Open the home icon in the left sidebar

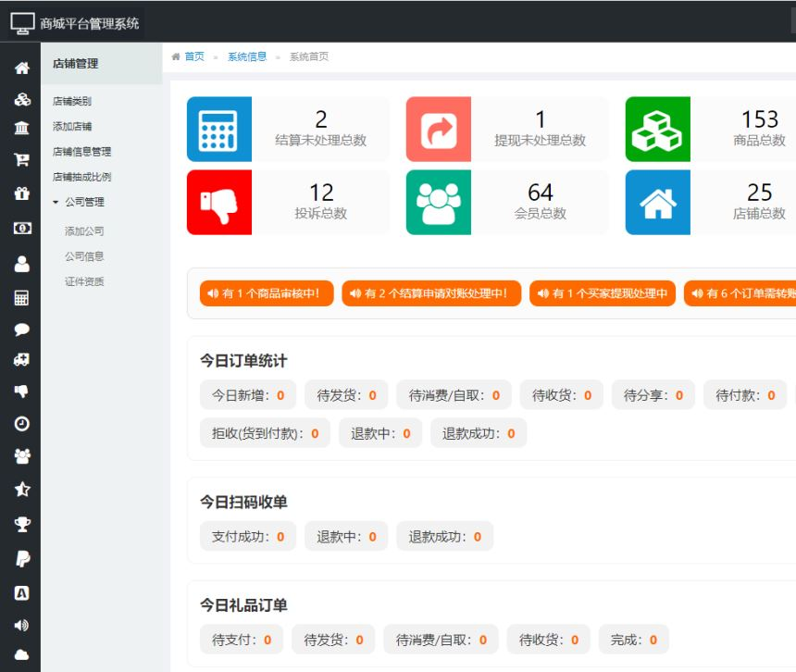coord(22,68)
